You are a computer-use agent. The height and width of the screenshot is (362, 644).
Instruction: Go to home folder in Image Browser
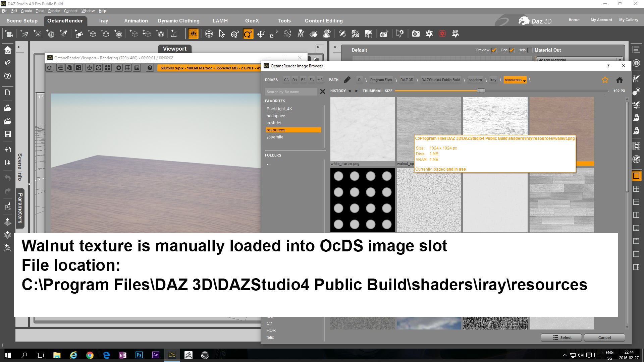619,80
